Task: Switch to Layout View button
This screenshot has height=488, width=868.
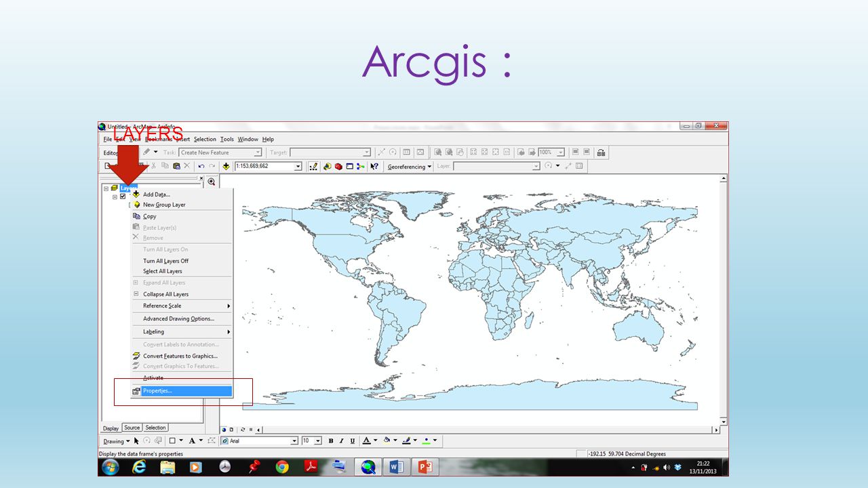Action: [232, 430]
